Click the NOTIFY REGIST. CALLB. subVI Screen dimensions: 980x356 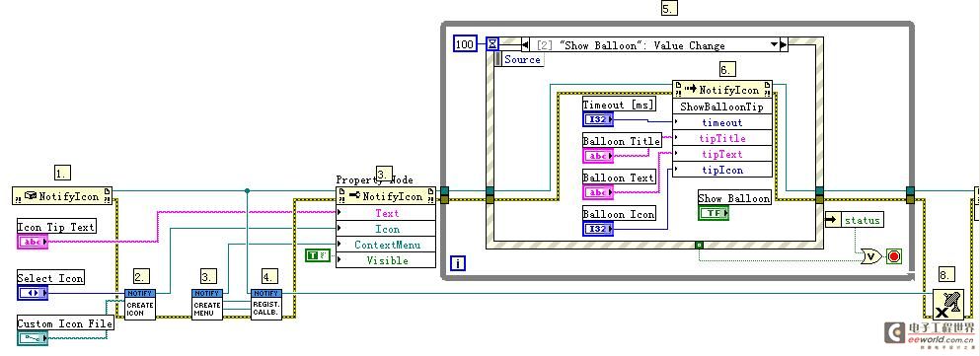tap(266, 304)
